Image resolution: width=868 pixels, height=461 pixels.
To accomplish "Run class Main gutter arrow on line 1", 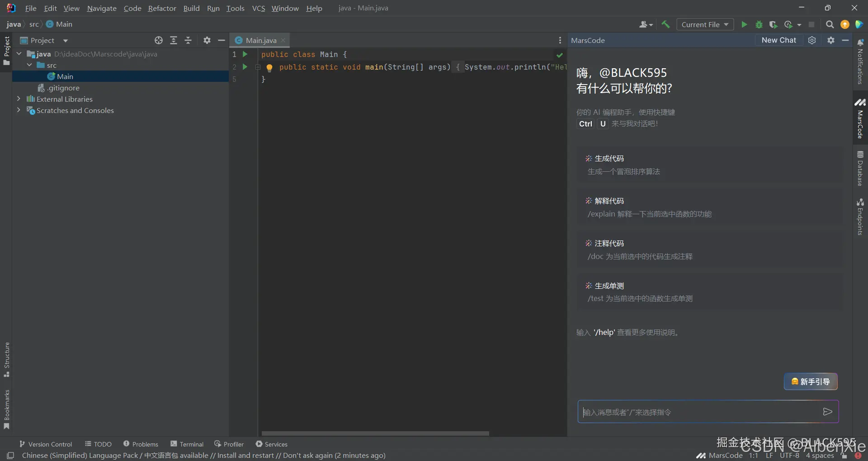I will (x=245, y=54).
